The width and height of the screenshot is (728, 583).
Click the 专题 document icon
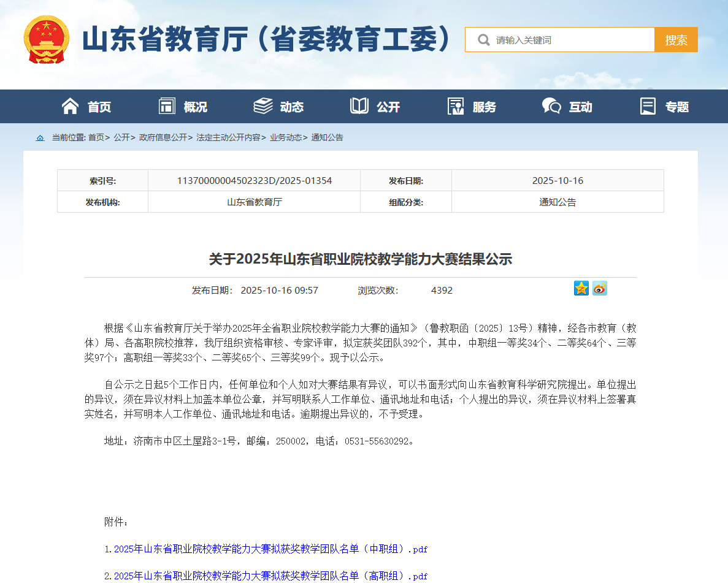648,106
